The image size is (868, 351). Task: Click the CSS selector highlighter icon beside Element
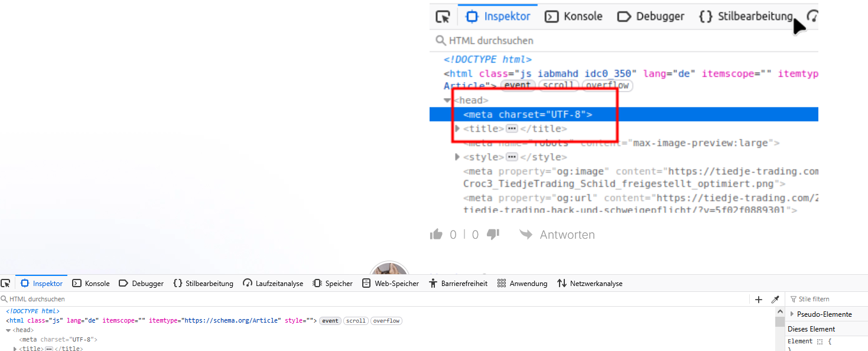pos(820,342)
